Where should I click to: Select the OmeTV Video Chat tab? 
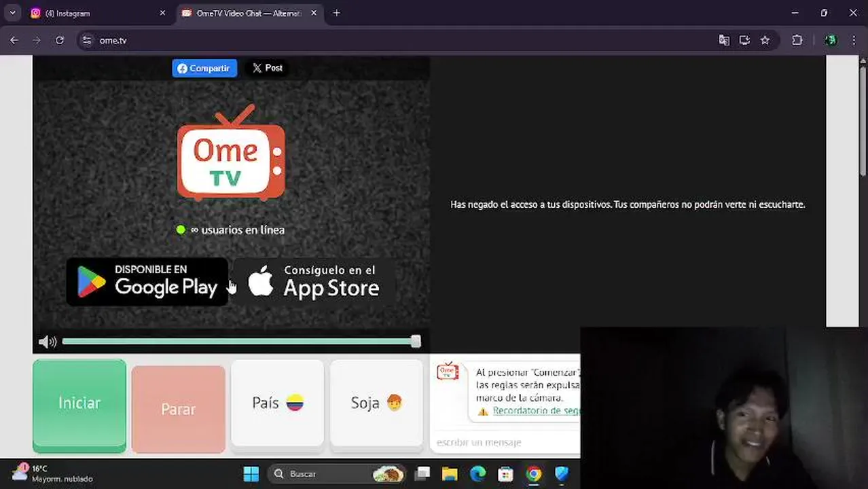pos(248,13)
